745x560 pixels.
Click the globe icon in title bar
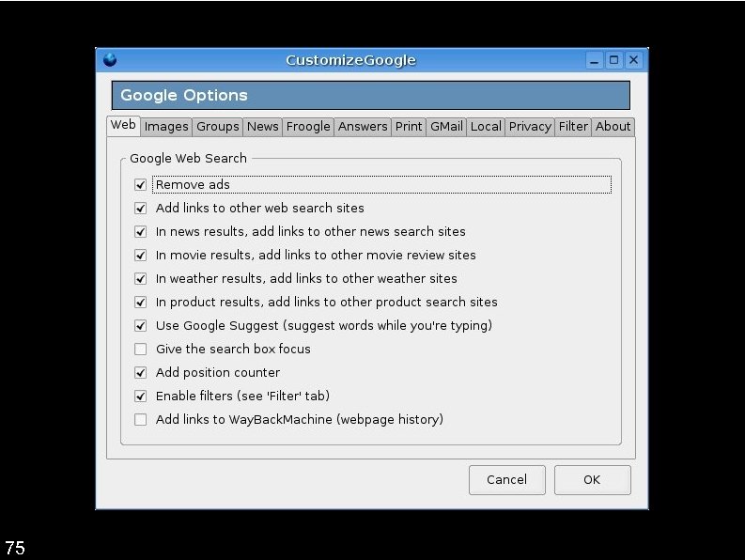coord(110,60)
